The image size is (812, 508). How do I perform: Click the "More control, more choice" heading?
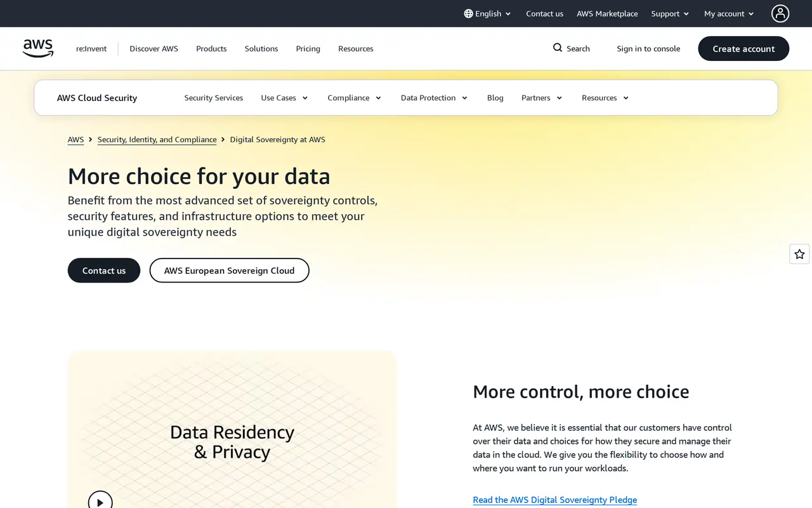click(581, 392)
